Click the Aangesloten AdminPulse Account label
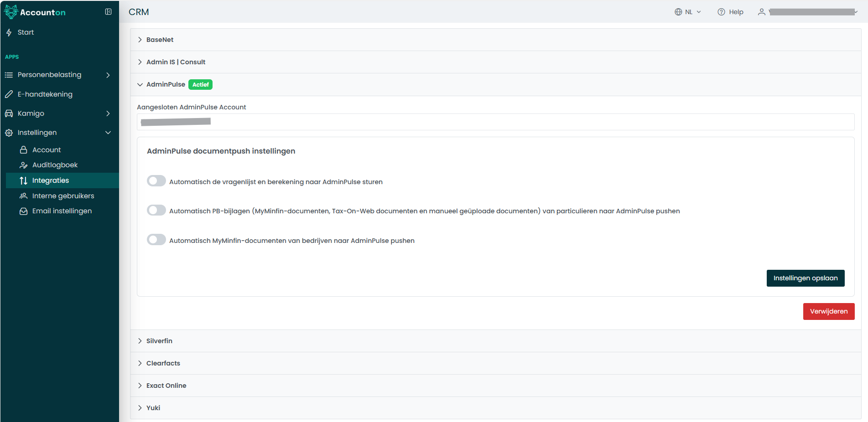Viewport: 868px width, 422px height. coord(192,107)
